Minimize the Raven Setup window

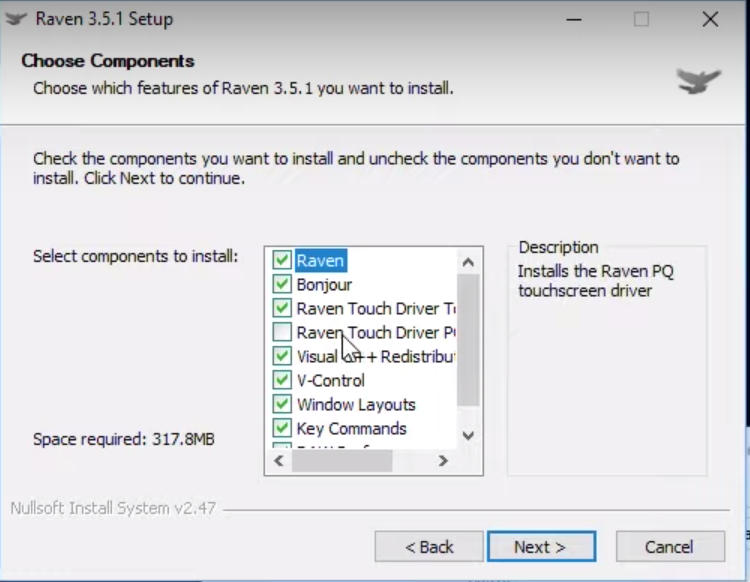click(x=574, y=20)
